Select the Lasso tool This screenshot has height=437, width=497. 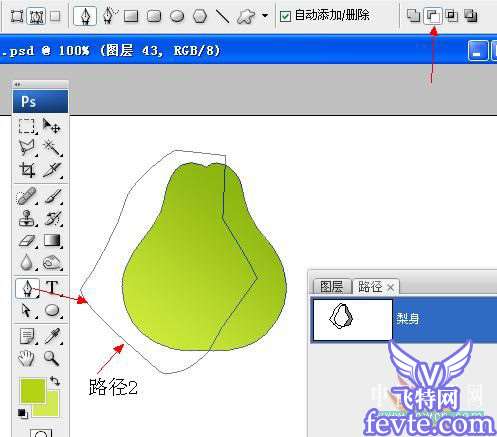click(26, 147)
